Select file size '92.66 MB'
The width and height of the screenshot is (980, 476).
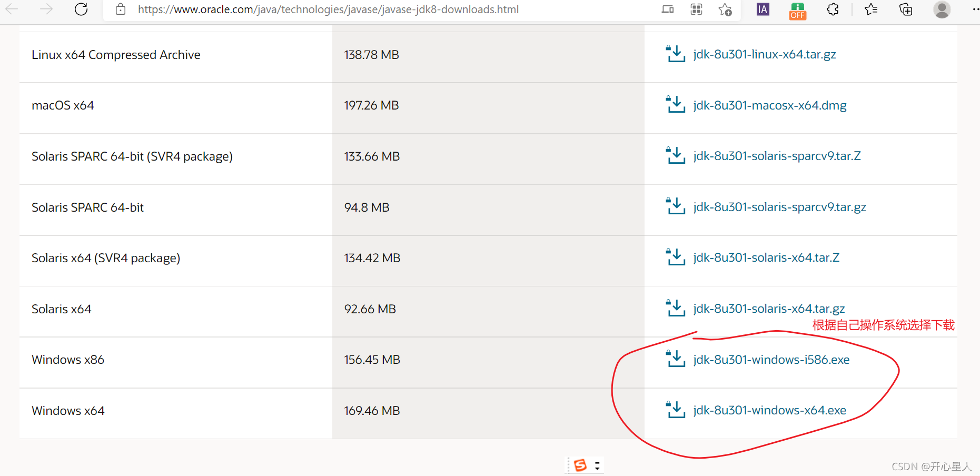[370, 309]
